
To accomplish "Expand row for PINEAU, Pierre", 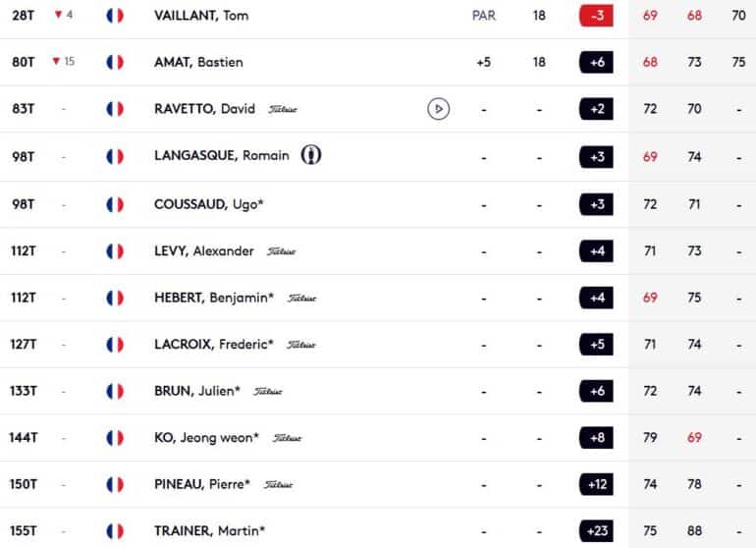I will [378, 484].
